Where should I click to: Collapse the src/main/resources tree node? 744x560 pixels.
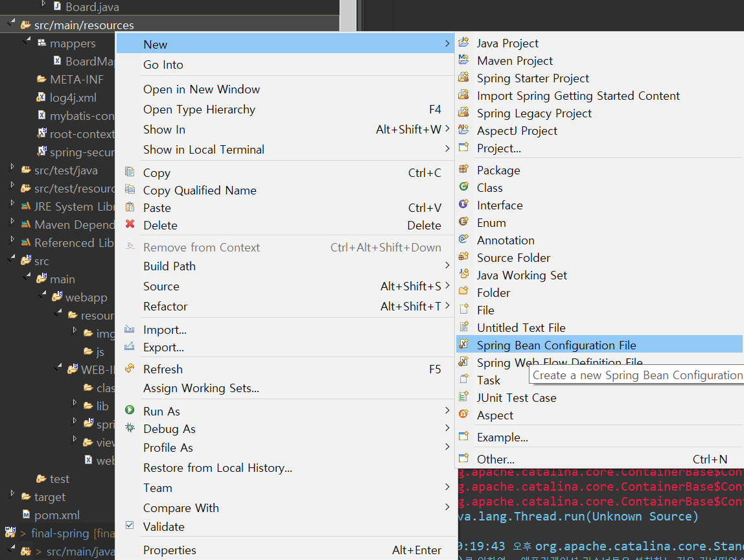coord(12,22)
